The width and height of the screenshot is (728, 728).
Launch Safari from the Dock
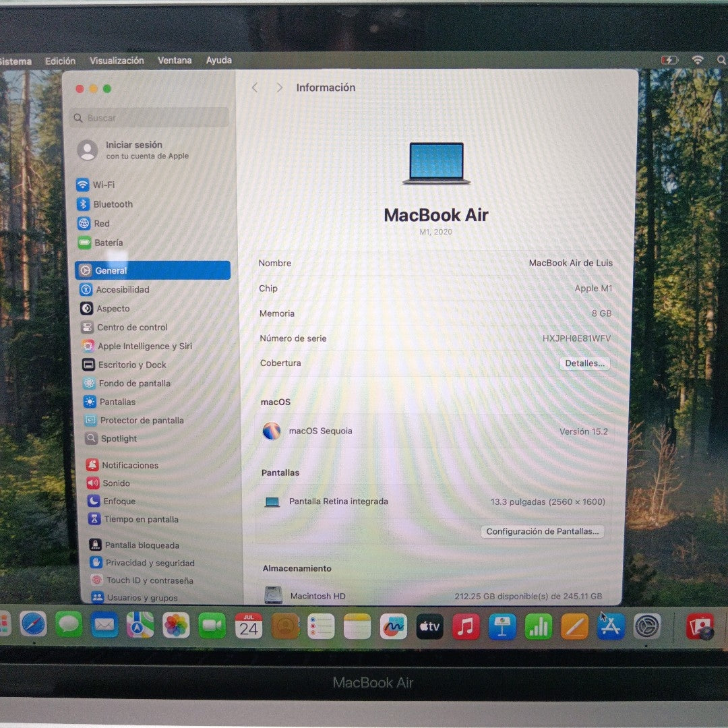33,625
